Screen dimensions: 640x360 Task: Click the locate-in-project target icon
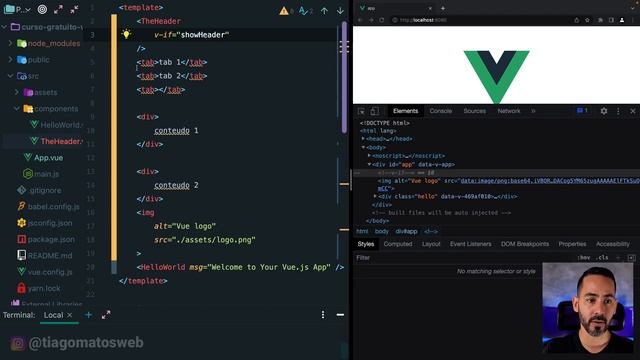point(42,9)
